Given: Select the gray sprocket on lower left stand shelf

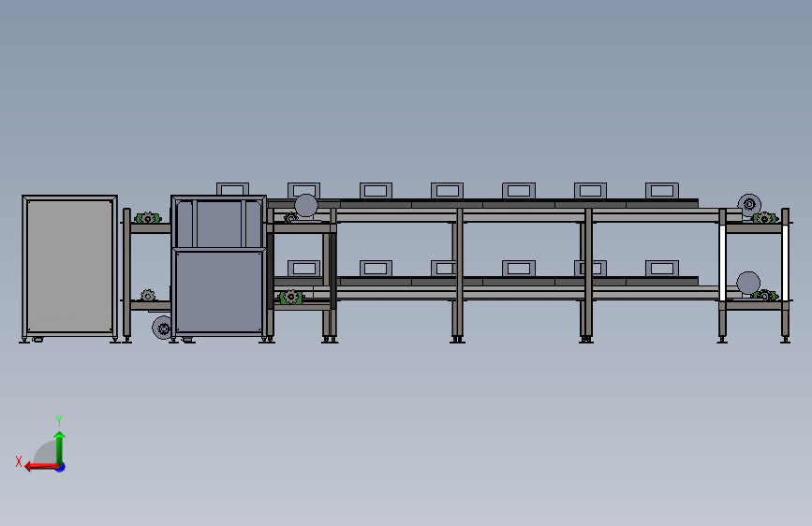Looking at the screenshot, I should tap(148, 295).
